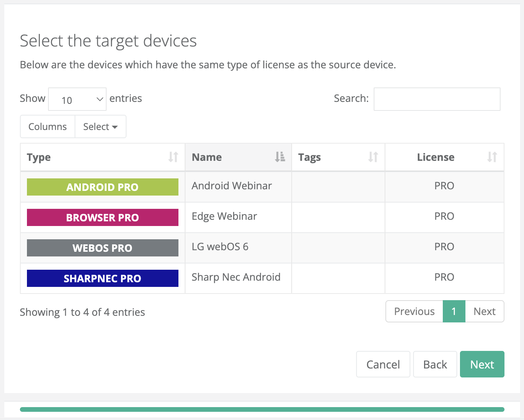524x420 pixels.
Task: Select page 1 in pagination
Action: (454, 311)
